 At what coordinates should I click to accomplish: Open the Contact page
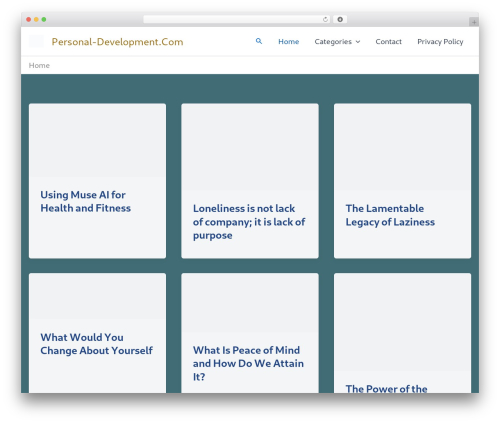[x=388, y=42]
